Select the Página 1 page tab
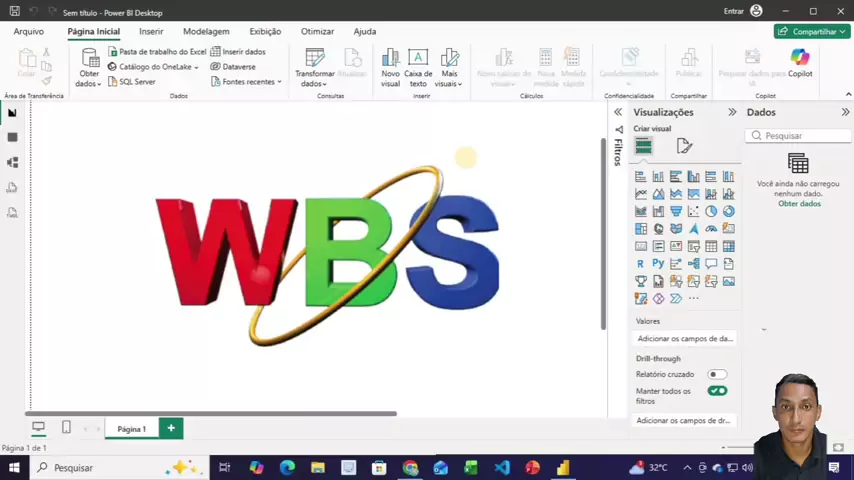Image resolution: width=854 pixels, height=480 pixels. (x=132, y=429)
